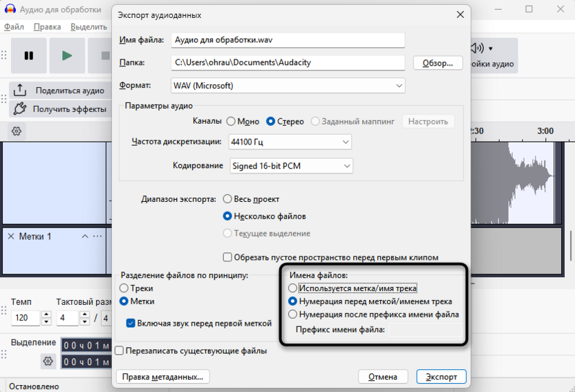Open the Формат WAV (Microsoft) dropdown
Viewport: 575px width, 392px height.
point(288,86)
